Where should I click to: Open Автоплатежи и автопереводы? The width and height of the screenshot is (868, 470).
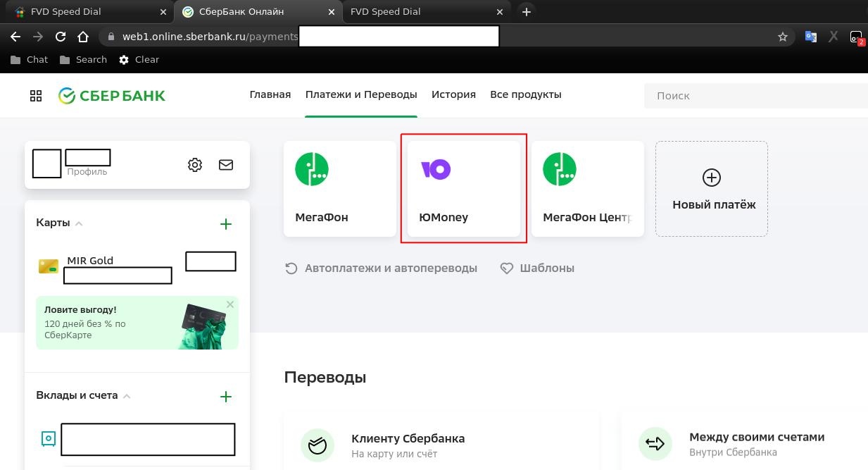click(390, 268)
